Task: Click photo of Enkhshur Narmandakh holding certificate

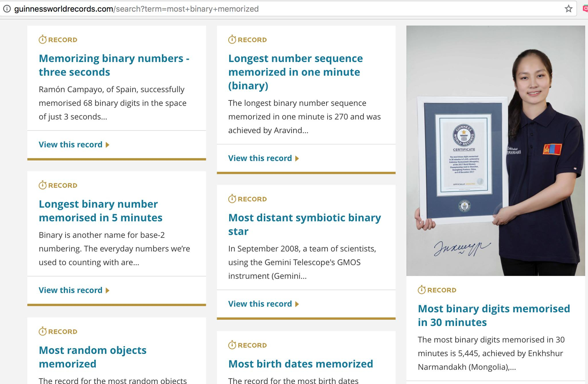Action: (496, 151)
